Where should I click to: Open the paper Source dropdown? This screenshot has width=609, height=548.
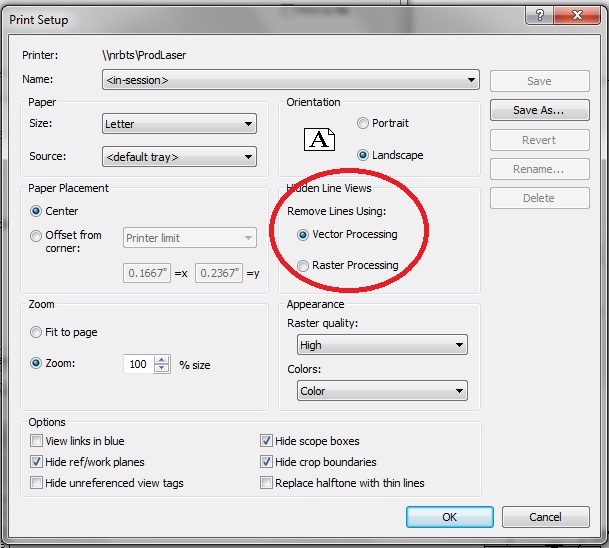[x=179, y=157]
